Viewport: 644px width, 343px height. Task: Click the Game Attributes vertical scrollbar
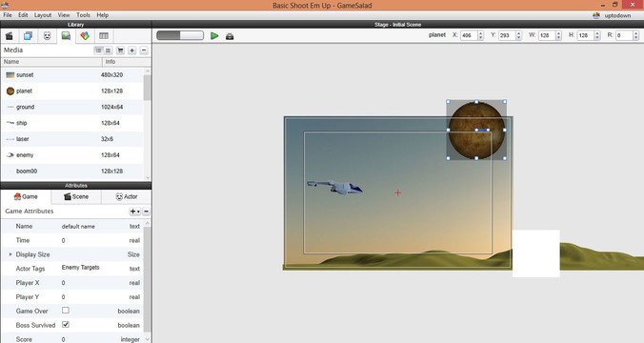click(148, 281)
